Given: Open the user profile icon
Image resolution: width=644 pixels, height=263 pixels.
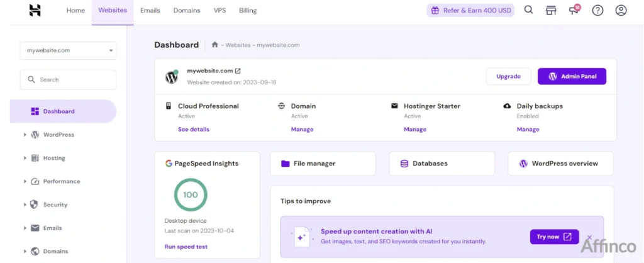Looking at the screenshot, I should tap(621, 11).
